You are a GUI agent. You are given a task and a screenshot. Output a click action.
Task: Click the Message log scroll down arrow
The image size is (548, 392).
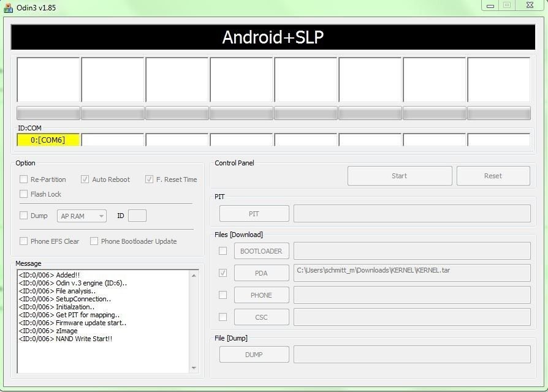coord(194,368)
